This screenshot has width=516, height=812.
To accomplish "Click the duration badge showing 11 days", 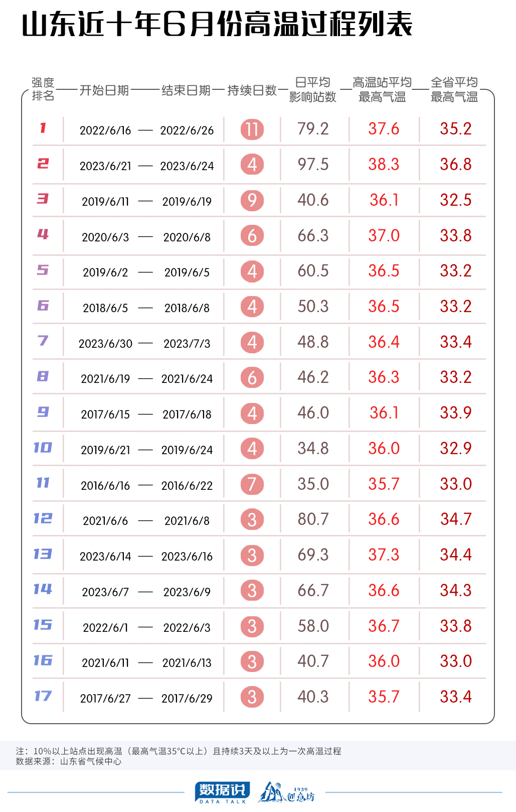I will click(252, 129).
